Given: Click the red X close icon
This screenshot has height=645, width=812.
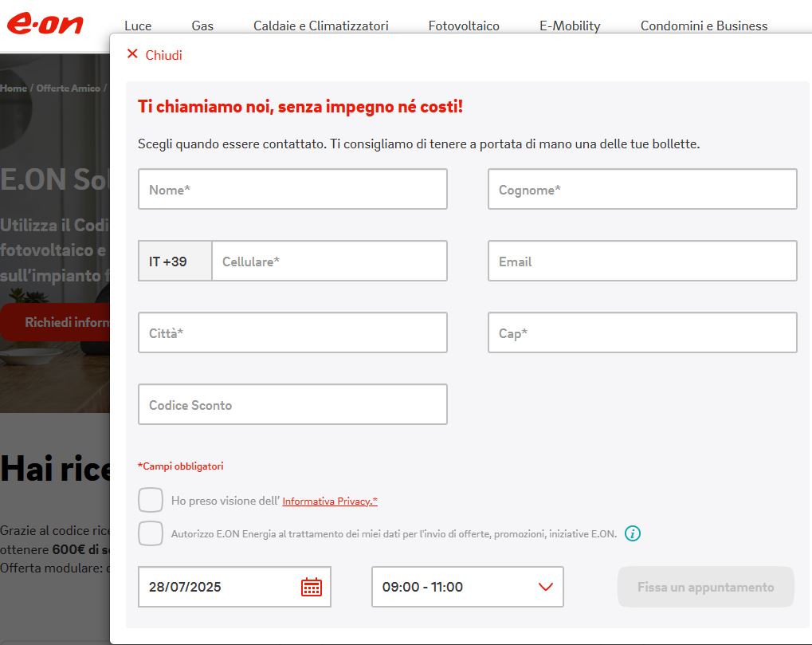Looking at the screenshot, I should tap(132, 54).
